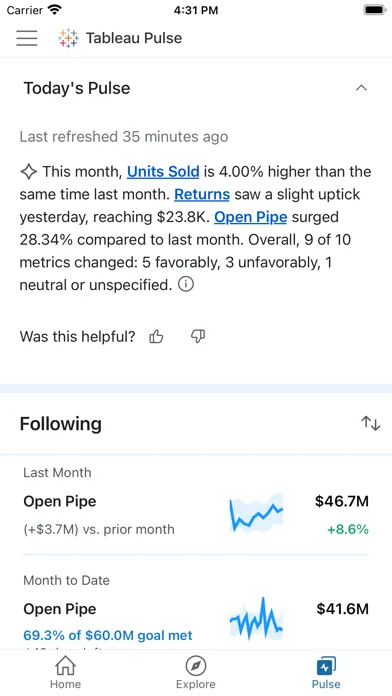392x696 pixels.
Task: Tap the battery indicator in status bar
Action: [375, 10]
